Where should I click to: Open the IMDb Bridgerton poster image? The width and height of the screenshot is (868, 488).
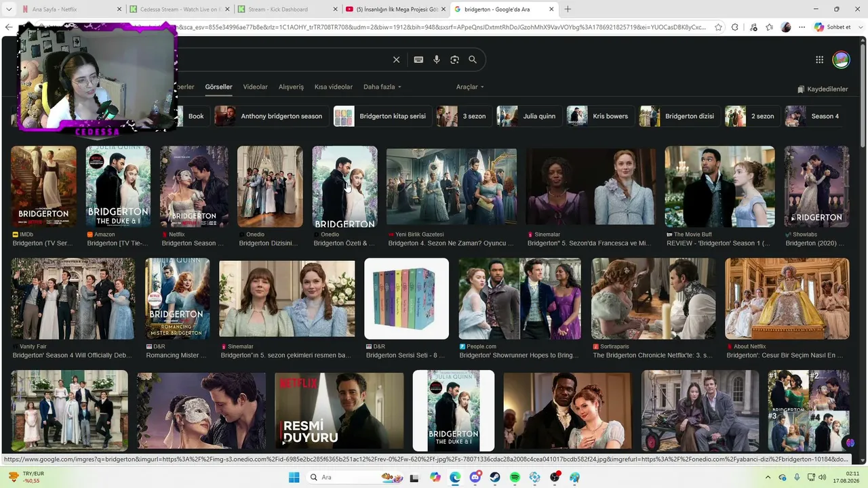tap(43, 186)
